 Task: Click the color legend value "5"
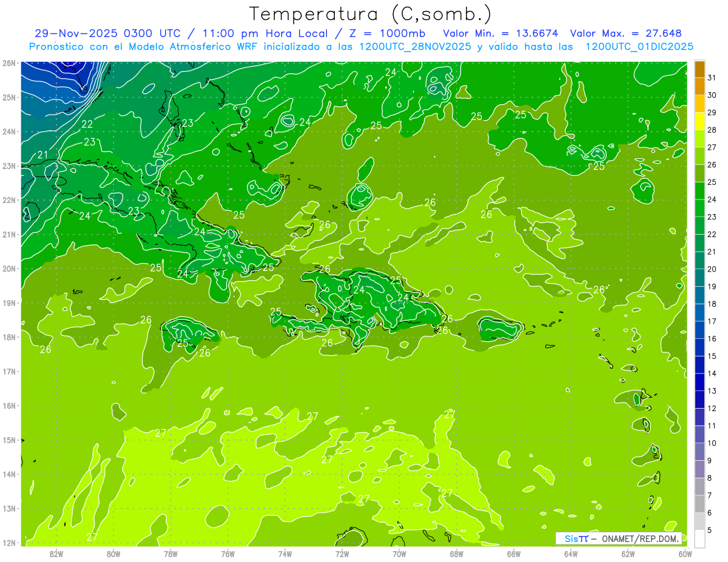(x=709, y=530)
